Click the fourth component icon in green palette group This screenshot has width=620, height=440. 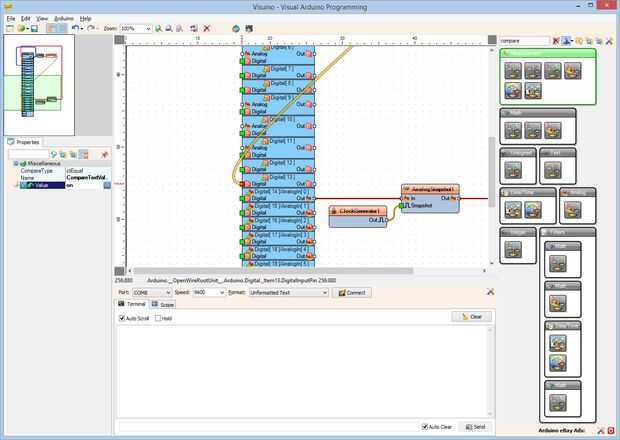(x=573, y=71)
